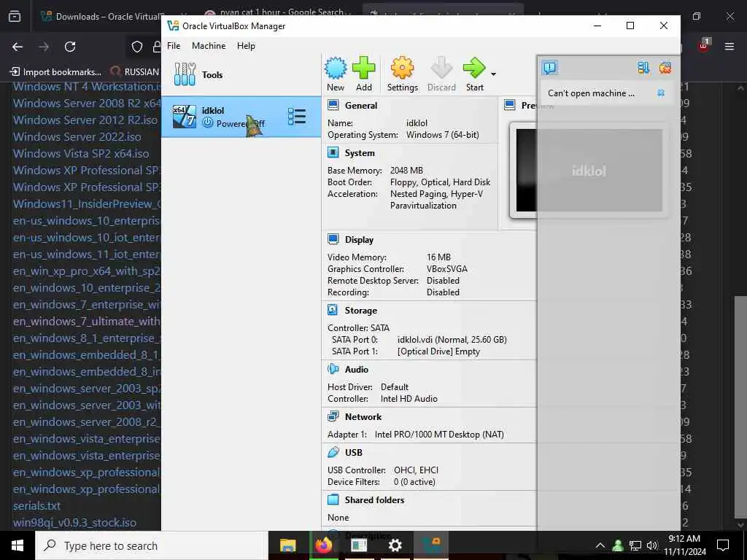Click the General section monitor icon

pos(333,105)
